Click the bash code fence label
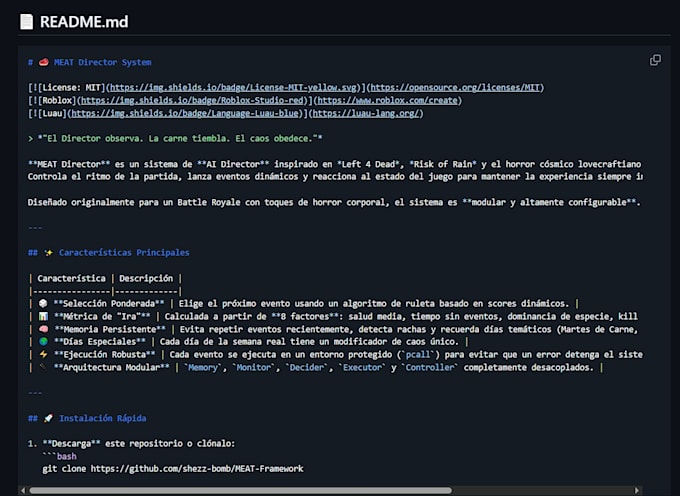 [66, 457]
